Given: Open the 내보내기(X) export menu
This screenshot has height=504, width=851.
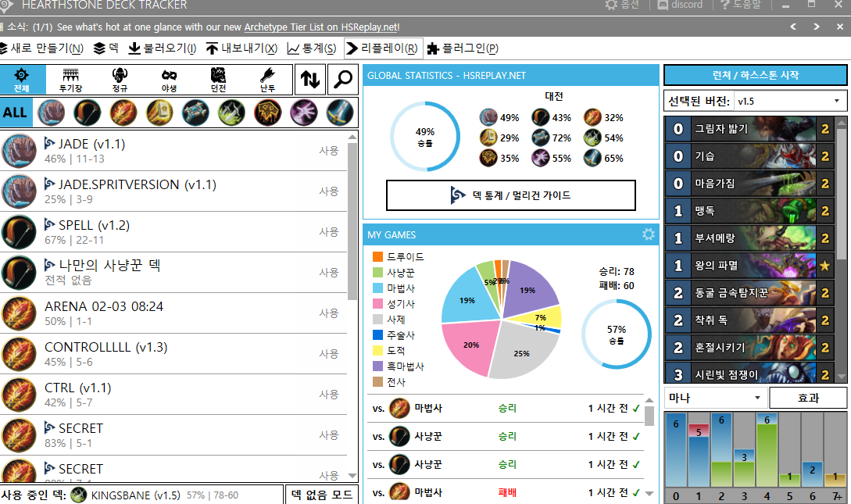Looking at the screenshot, I should click(x=242, y=48).
